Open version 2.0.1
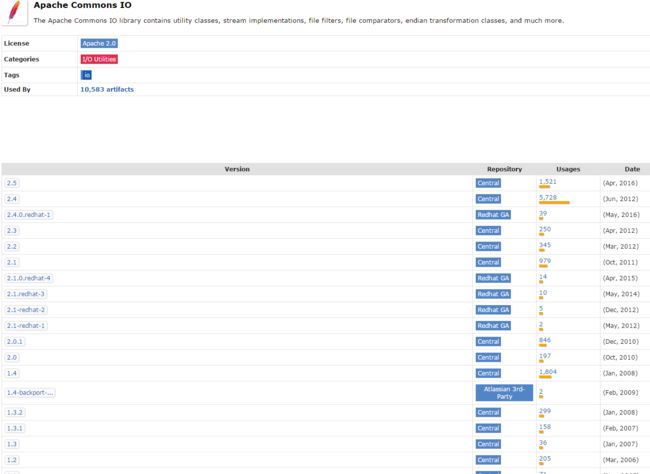Image resolution: width=650 pixels, height=474 pixels. 15,342
